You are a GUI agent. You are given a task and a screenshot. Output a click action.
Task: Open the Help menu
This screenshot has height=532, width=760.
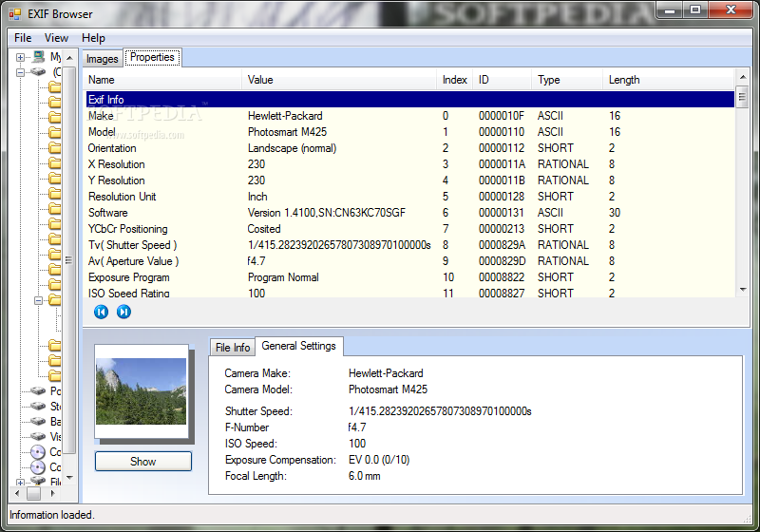coord(93,38)
